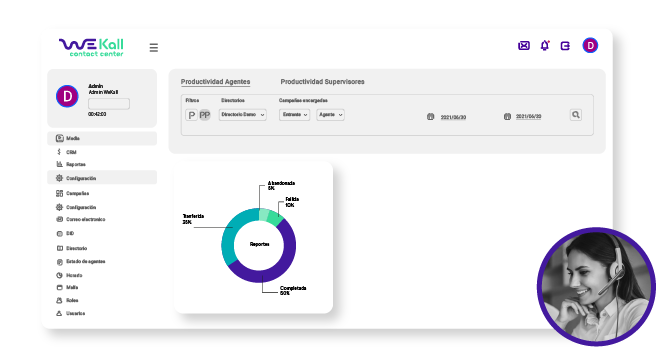Viewport: 672px width, 363px height.
Task: Click the 00:42:03 timer text
Action: (x=97, y=114)
